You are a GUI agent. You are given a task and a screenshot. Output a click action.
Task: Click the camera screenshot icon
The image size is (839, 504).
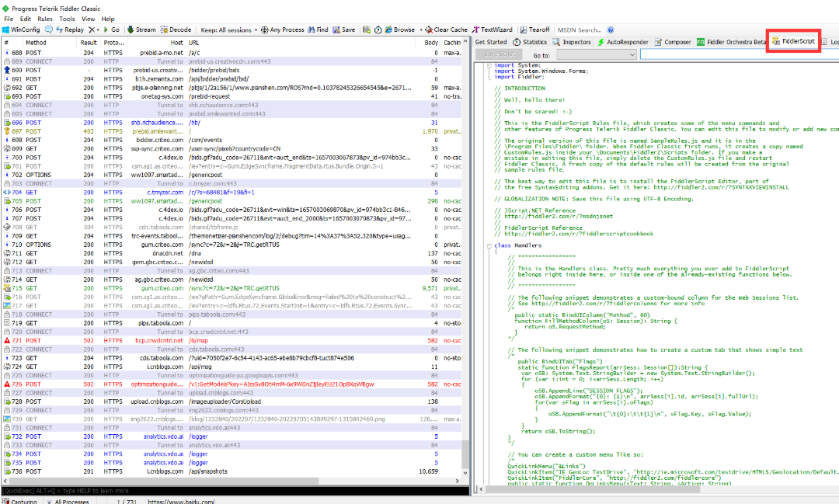pos(367,30)
